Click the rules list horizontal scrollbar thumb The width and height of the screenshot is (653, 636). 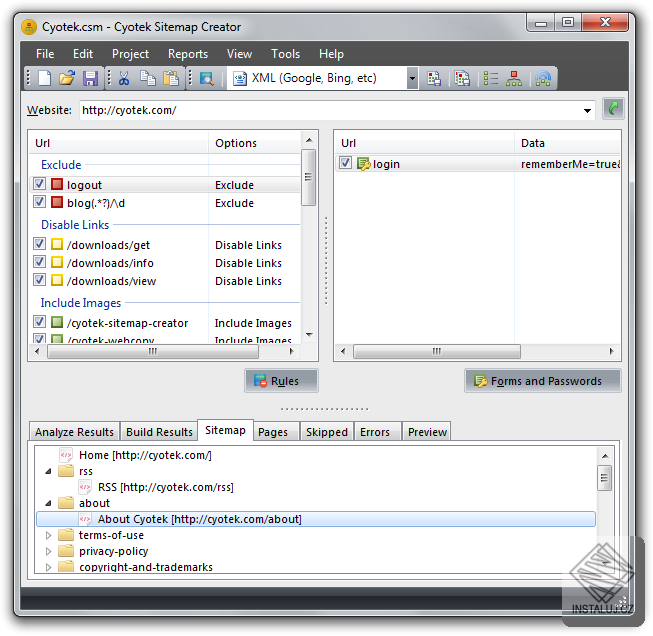(153, 352)
